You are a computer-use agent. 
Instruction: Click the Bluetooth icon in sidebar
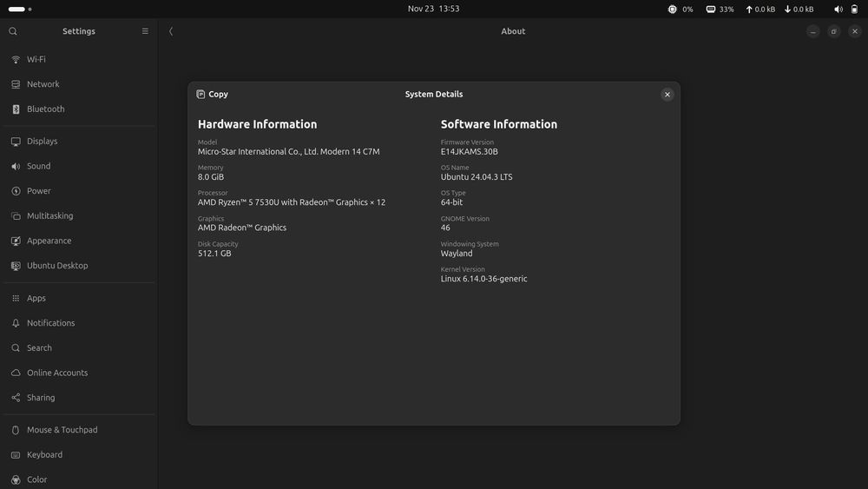(16, 109)
